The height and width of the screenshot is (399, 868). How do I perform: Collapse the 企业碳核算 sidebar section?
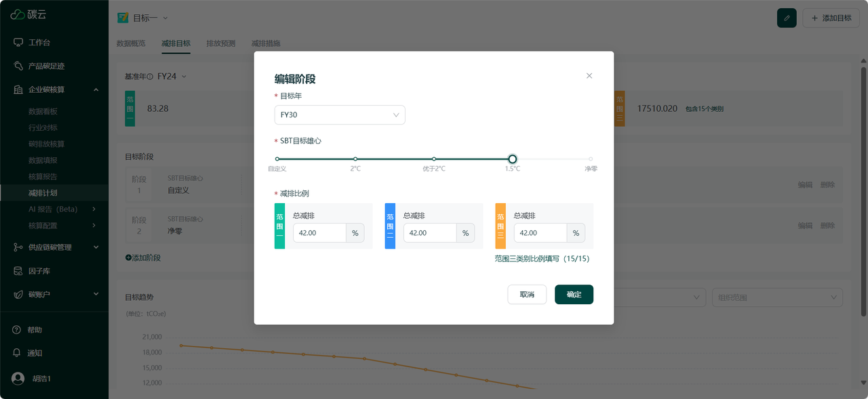96,89
